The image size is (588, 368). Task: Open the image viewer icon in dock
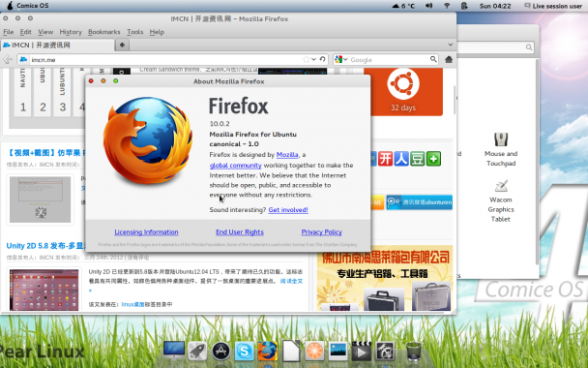pos(338,352)
